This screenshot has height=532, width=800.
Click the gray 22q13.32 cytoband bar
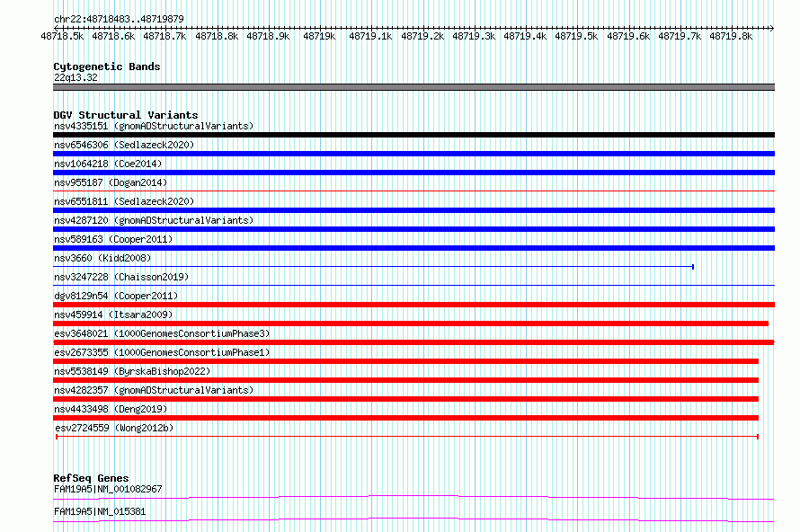[x=413, y=87]
